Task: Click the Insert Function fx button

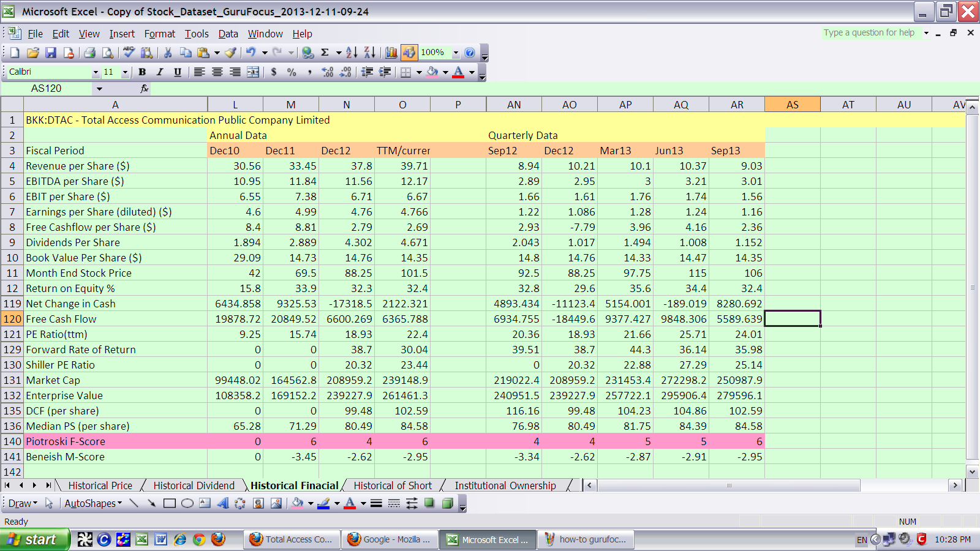Action: (x=145, y=89)
